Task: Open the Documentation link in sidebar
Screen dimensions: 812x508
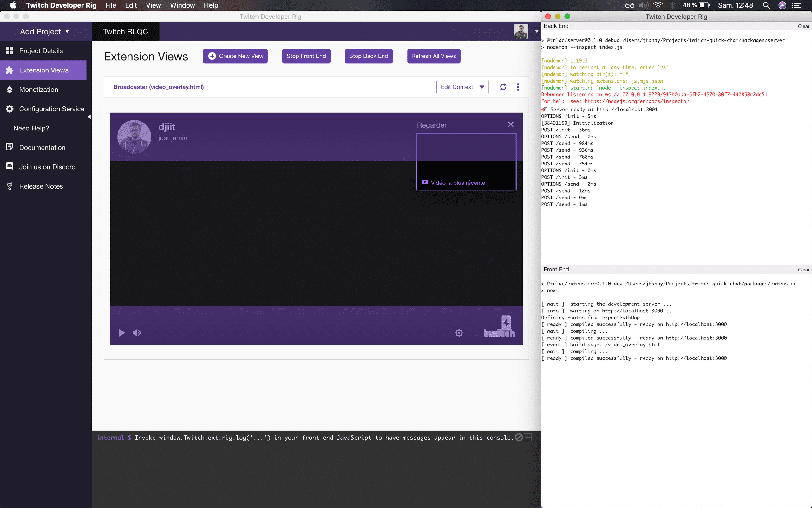Action: [43, 148]
